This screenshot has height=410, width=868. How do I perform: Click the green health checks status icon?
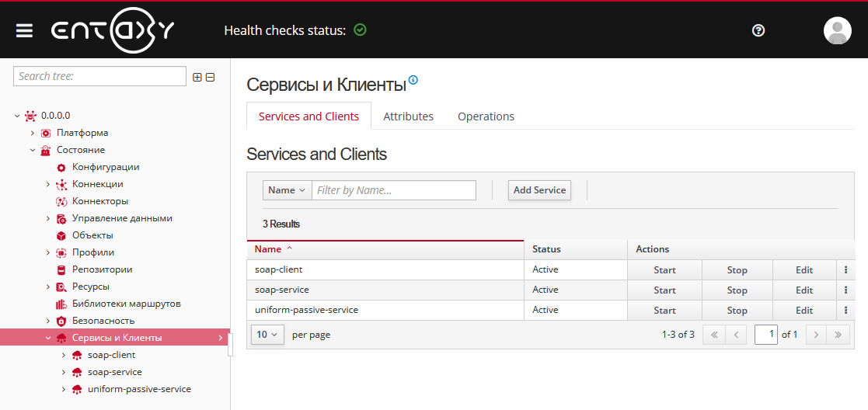[x=360, y=30]
